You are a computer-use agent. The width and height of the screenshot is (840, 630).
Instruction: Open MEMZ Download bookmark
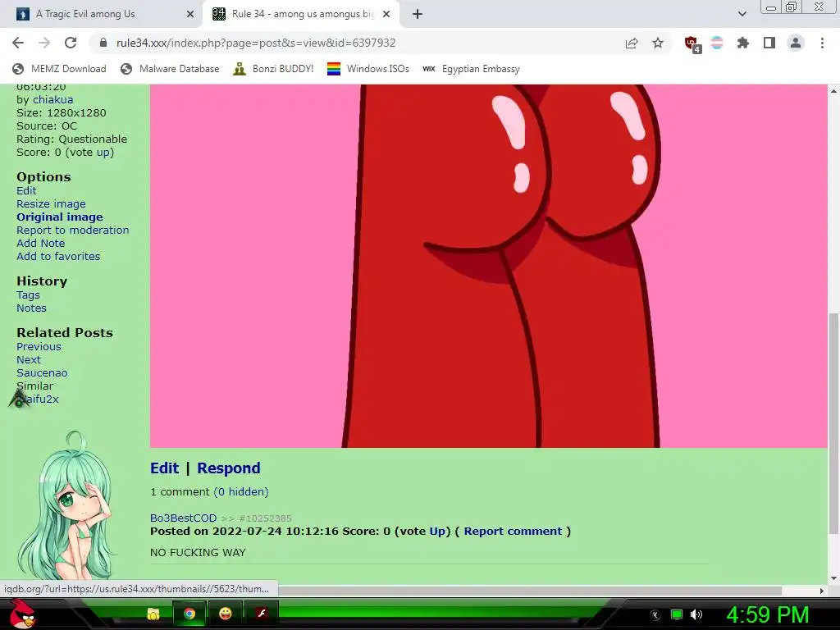pos(59,69)
